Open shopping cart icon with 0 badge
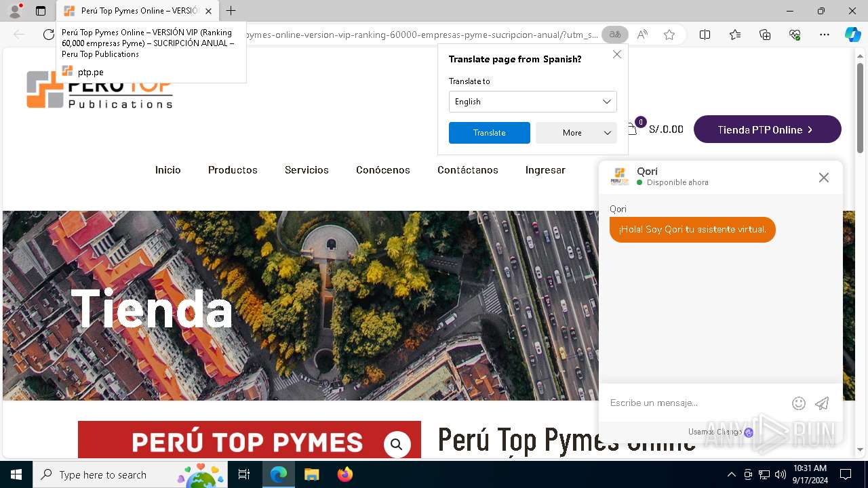Viewport: 868px width, 488px height. coord(633,128)
